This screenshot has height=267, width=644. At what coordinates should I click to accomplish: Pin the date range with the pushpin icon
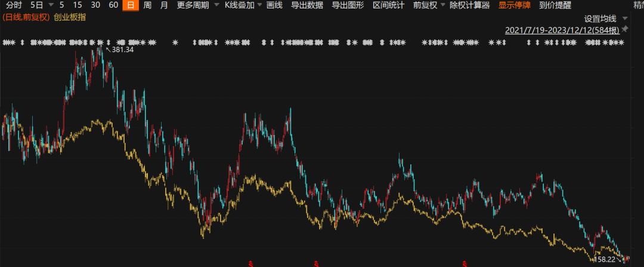pyautogui.click(x=625, y=29)
